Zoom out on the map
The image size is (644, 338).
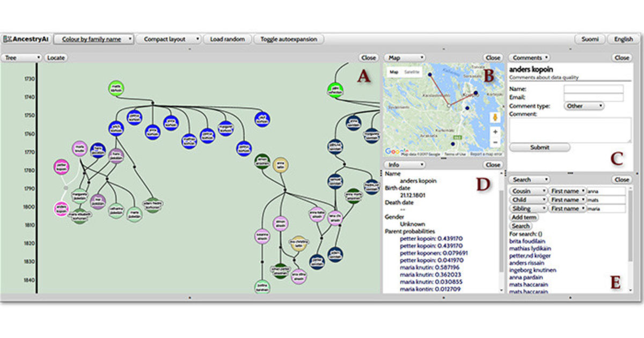click(495, 142)
